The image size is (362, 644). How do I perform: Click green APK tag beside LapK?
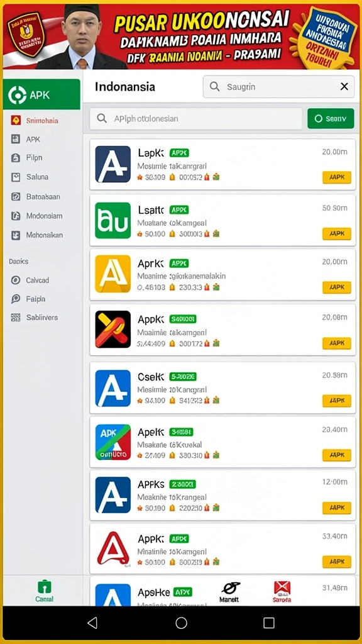179,153
